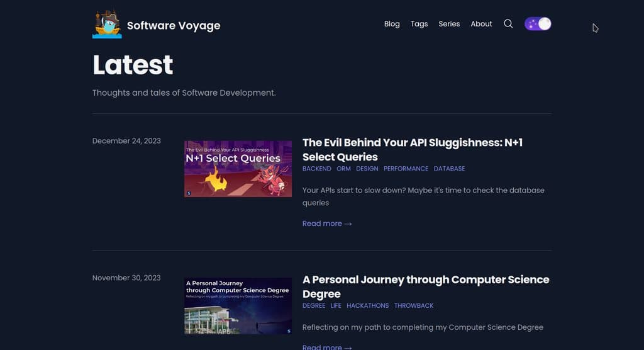Image resolution: width=644 pixels, height=350 pixels.
Task: Click the N+1 Select Queries thumbnail image
Action: [238, 169]
